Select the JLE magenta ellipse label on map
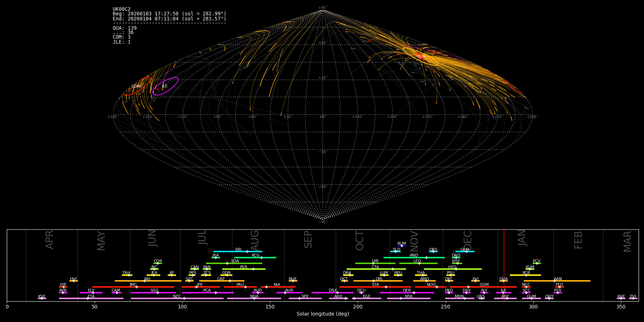Image resolution: width=644 pixels, height=322 pixels. 165,86
